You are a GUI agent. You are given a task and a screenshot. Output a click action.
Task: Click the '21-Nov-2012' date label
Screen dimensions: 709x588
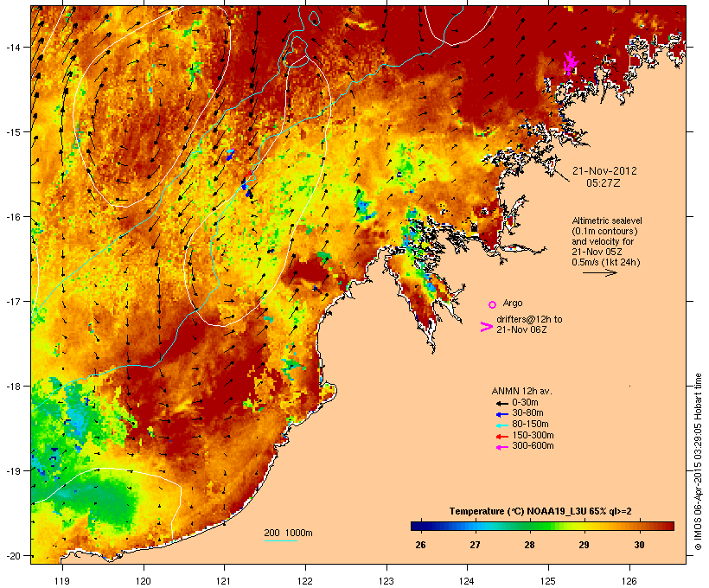(604, 171)
